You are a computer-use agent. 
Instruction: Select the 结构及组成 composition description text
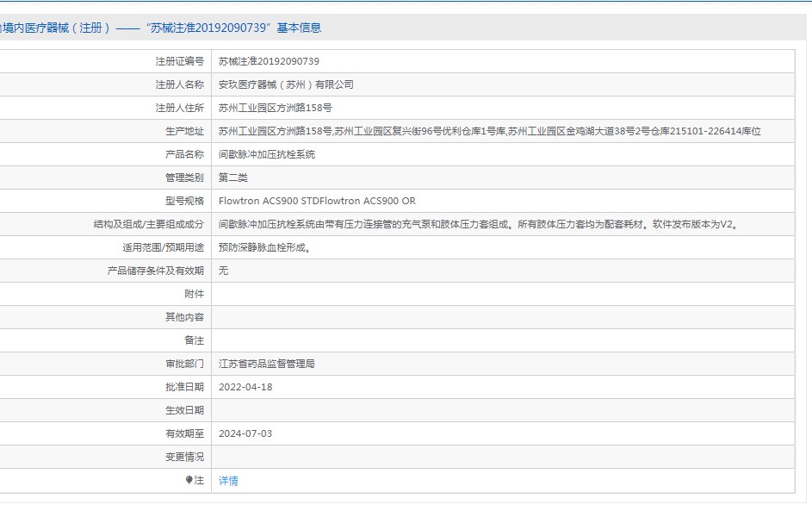point(478,224)
